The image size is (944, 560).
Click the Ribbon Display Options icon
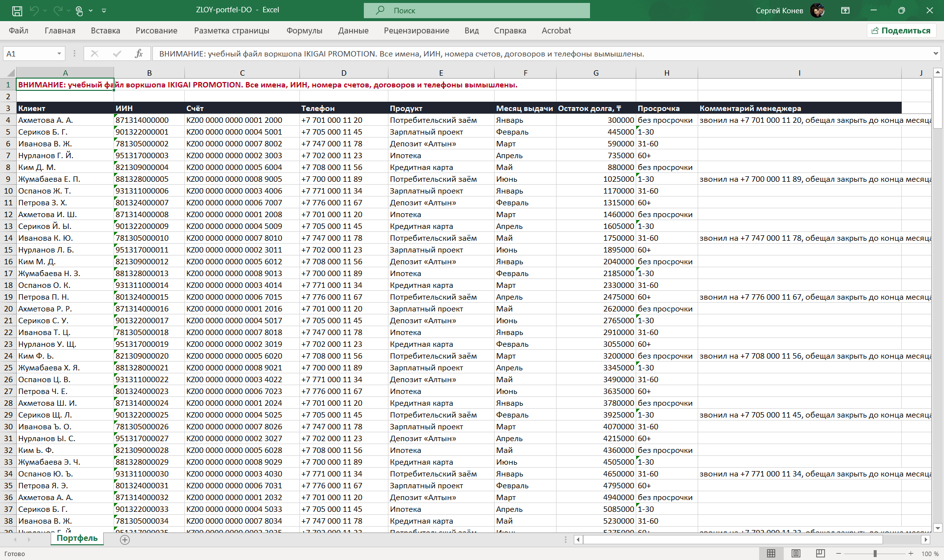tap(846, 10)
